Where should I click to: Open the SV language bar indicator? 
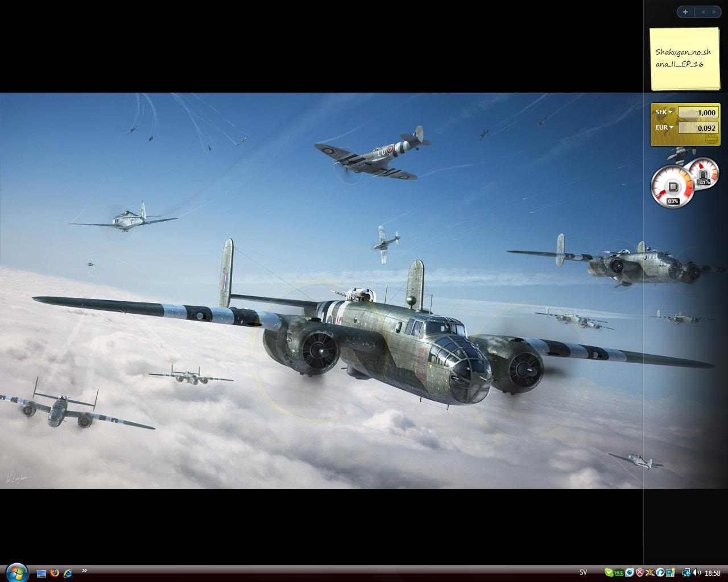coord(583,572)
